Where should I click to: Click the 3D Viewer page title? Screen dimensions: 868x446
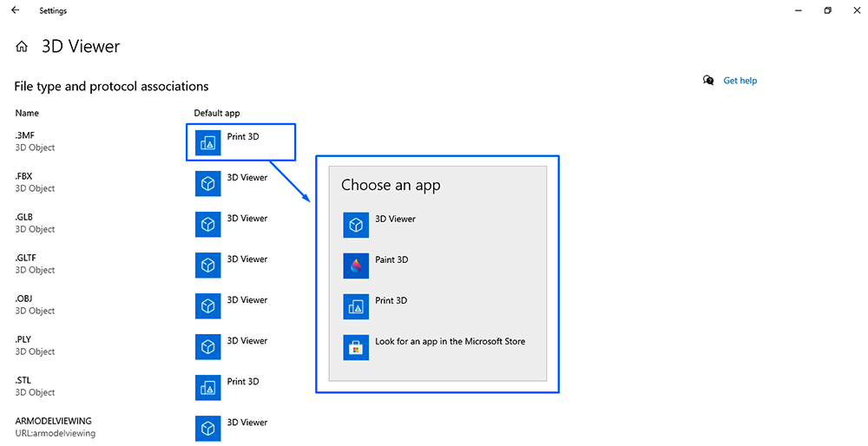click(81, 47)
